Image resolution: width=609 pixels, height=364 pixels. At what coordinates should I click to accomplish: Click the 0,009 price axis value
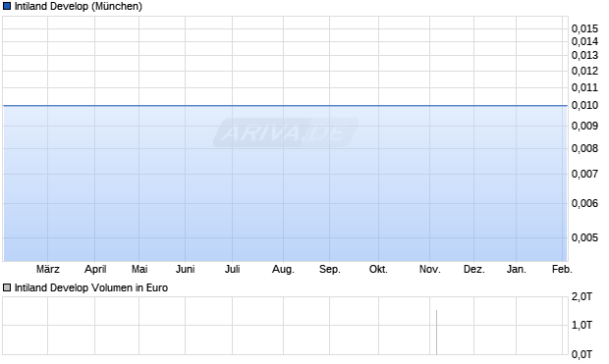pyautogui.click(x=584, y=126)
